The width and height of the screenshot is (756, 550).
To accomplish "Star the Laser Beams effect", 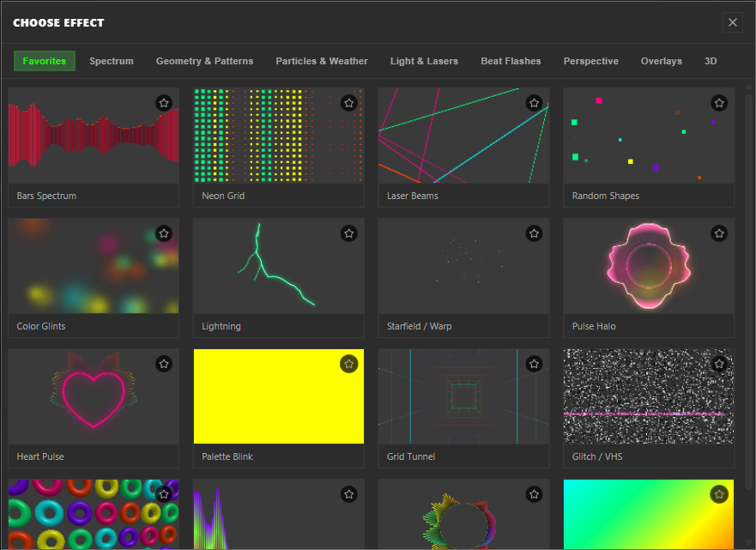I will (535, 103).
